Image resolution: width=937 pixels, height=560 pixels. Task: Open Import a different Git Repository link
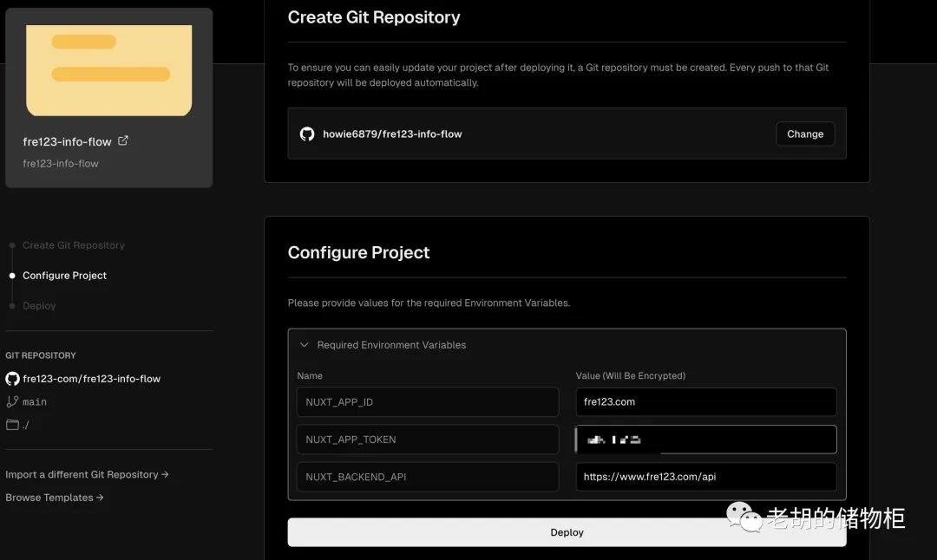click(x=88, y=474)
